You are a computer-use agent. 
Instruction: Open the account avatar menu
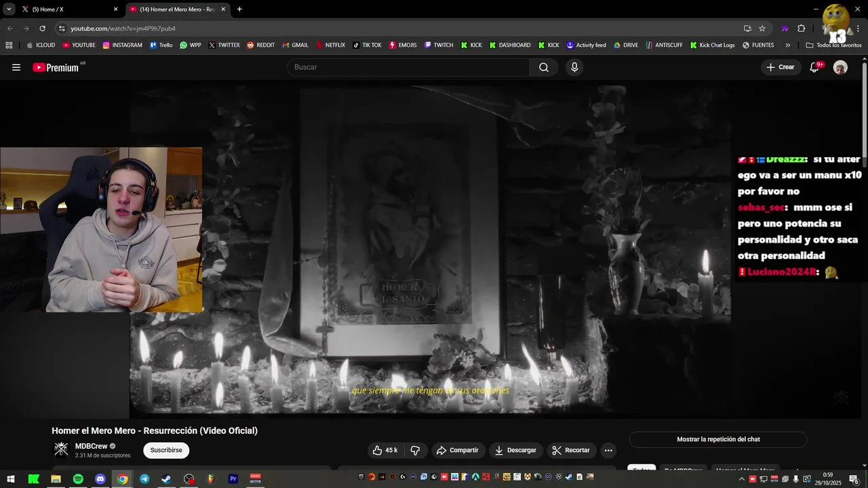coord(840,67)
